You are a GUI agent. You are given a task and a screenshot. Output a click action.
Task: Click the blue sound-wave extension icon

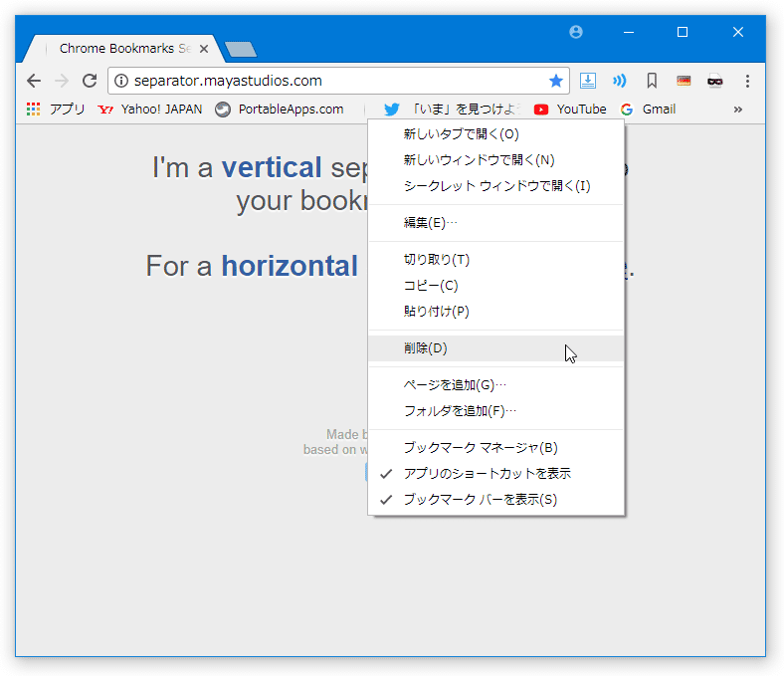point(620,81)
